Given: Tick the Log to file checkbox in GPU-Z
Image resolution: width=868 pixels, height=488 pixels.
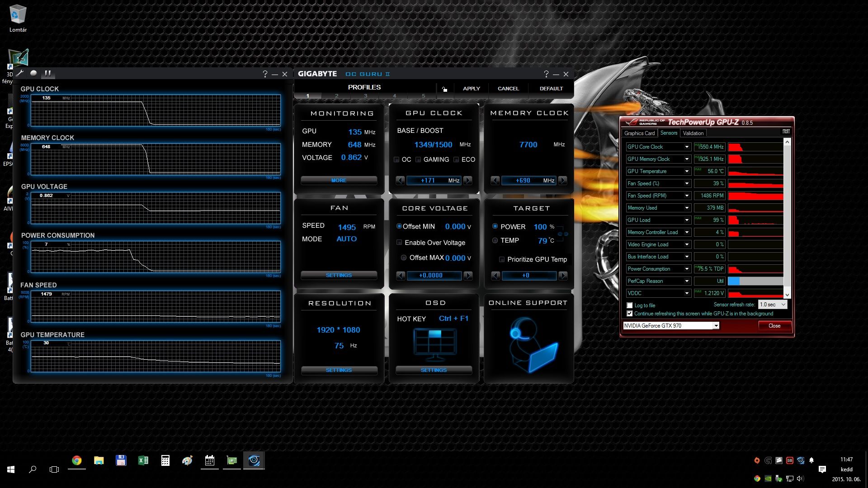Looking at the screenshot, I should tap(629, 305).
